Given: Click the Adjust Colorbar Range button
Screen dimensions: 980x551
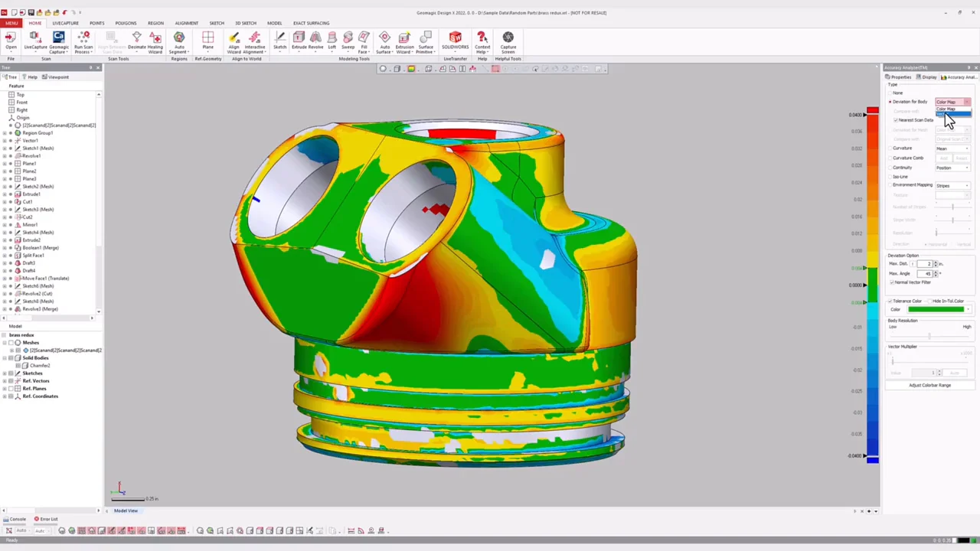Looking at the screenshot, I should point(929,385).
